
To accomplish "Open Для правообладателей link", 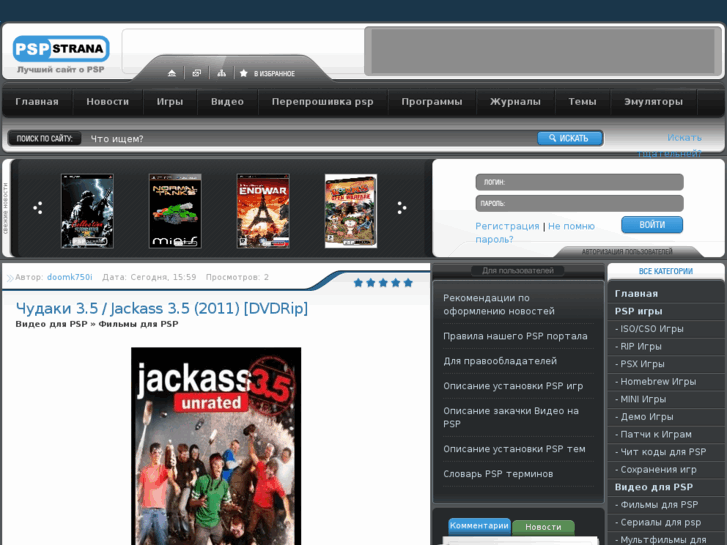I will click(x=500, y=361).
